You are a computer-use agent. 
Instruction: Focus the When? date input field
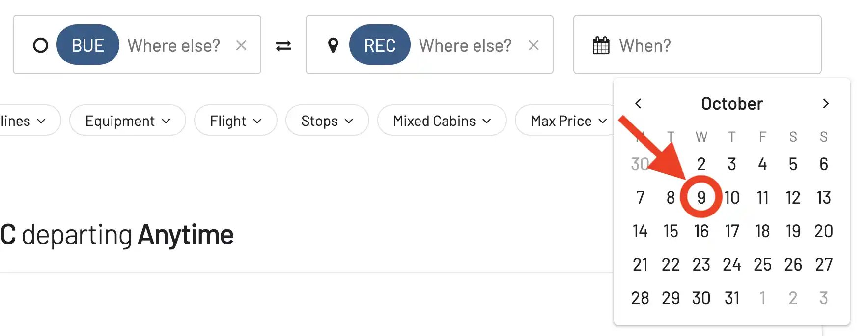click(698, 45)
